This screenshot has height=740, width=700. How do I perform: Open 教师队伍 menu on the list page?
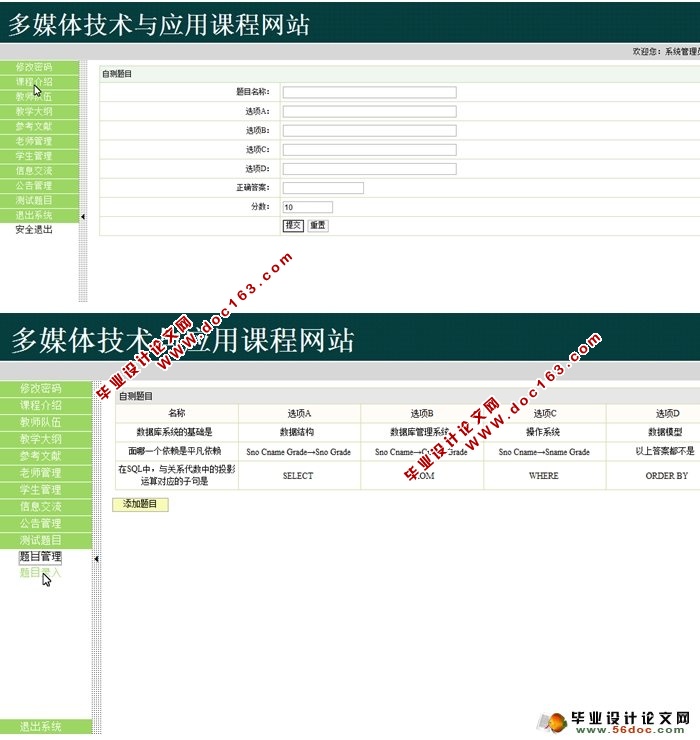tap(46, 422)
